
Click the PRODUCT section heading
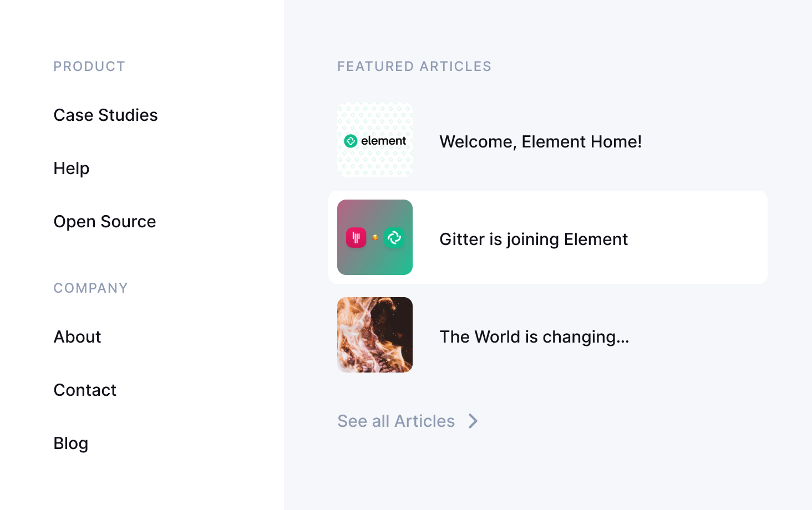coord(89,67)
